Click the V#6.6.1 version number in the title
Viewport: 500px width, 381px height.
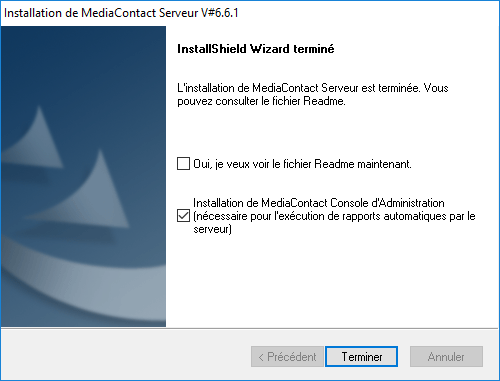[220, 13]
